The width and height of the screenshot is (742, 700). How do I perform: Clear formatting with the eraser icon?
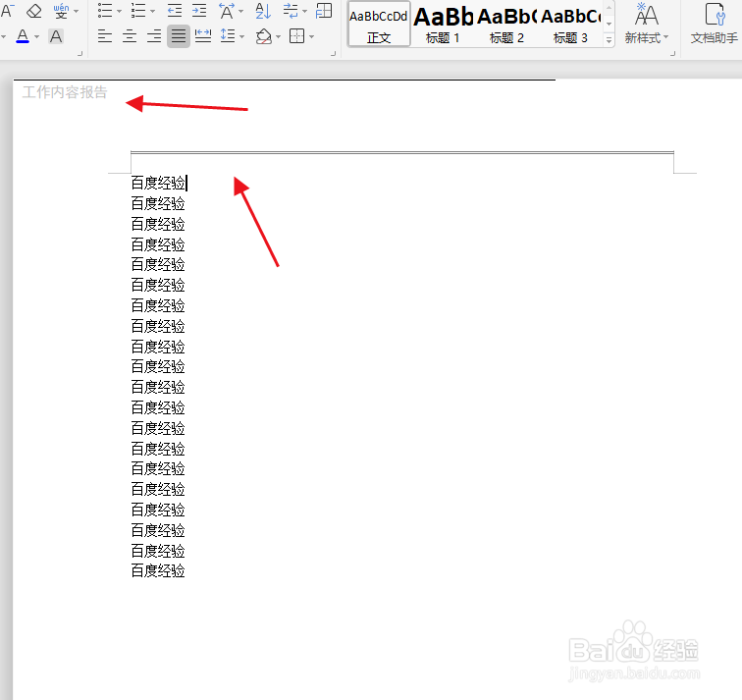[x=34, y=11]
